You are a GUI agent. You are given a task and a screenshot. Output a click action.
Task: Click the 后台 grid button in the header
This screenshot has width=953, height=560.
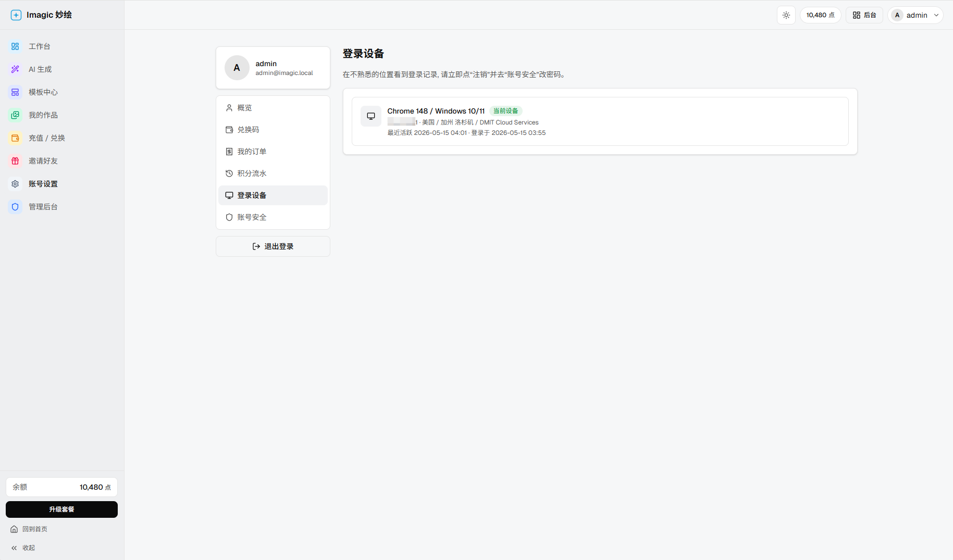tap(864, 15)
